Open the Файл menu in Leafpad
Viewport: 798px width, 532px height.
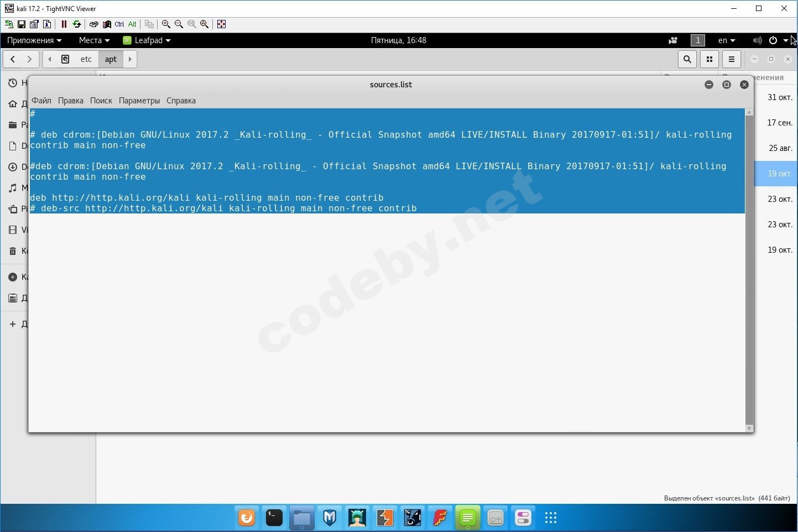(41, 101)
